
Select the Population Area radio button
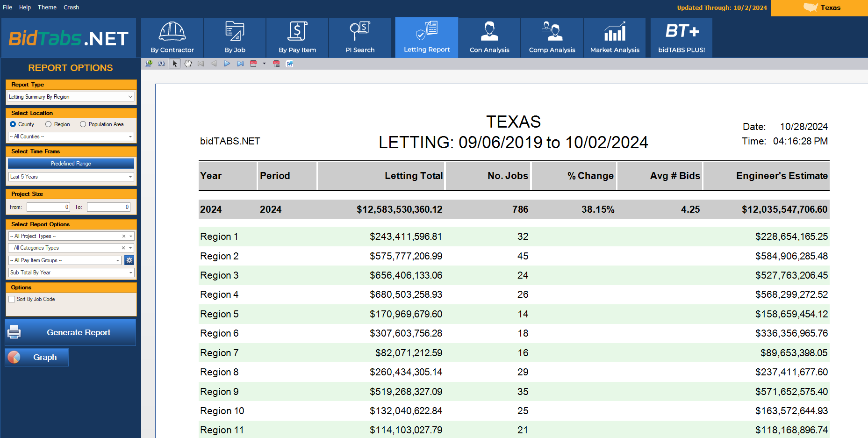point(83,124)
